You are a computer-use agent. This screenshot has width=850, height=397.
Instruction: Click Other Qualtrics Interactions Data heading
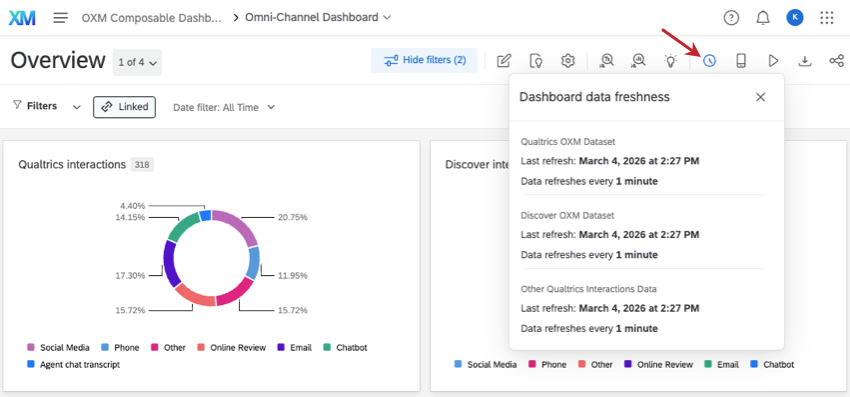(x=589, y=289)
